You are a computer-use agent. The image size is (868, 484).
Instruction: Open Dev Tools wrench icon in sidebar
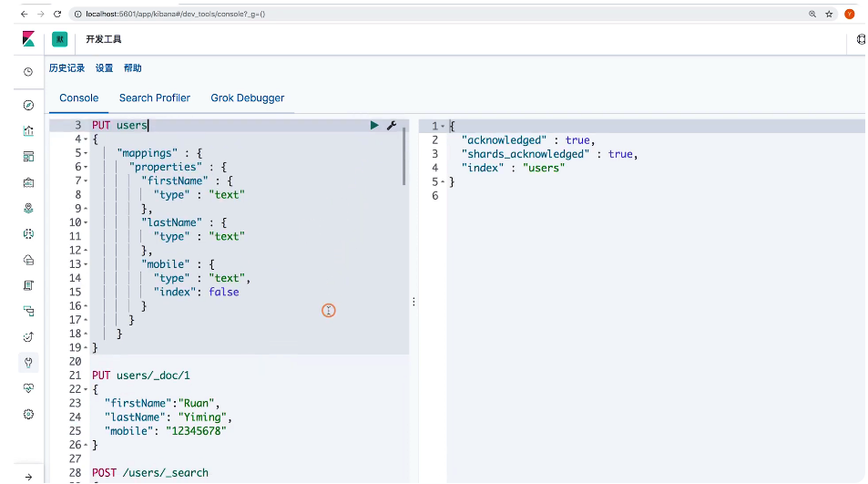coord(28,362)
